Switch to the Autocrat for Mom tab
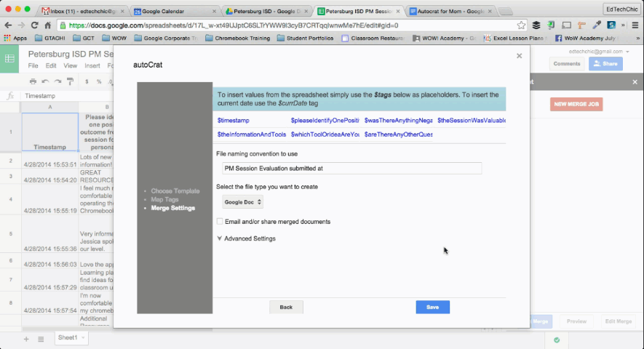 coord(451,11)
